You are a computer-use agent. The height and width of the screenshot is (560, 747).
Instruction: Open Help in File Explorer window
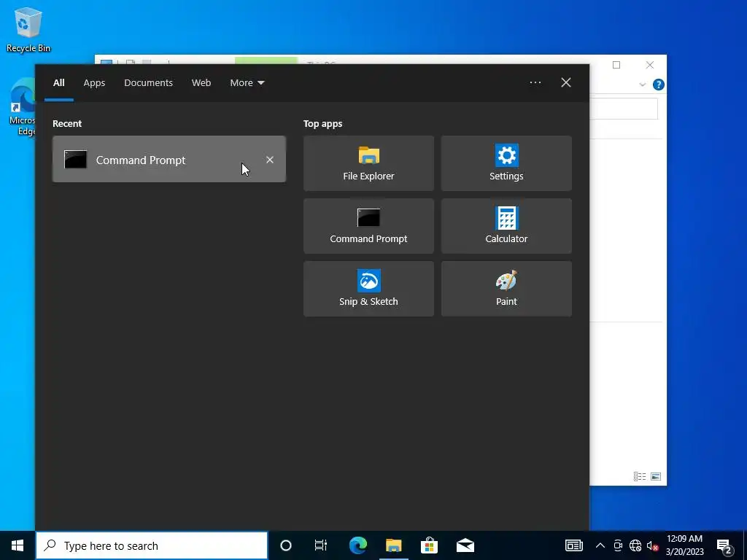659,85
